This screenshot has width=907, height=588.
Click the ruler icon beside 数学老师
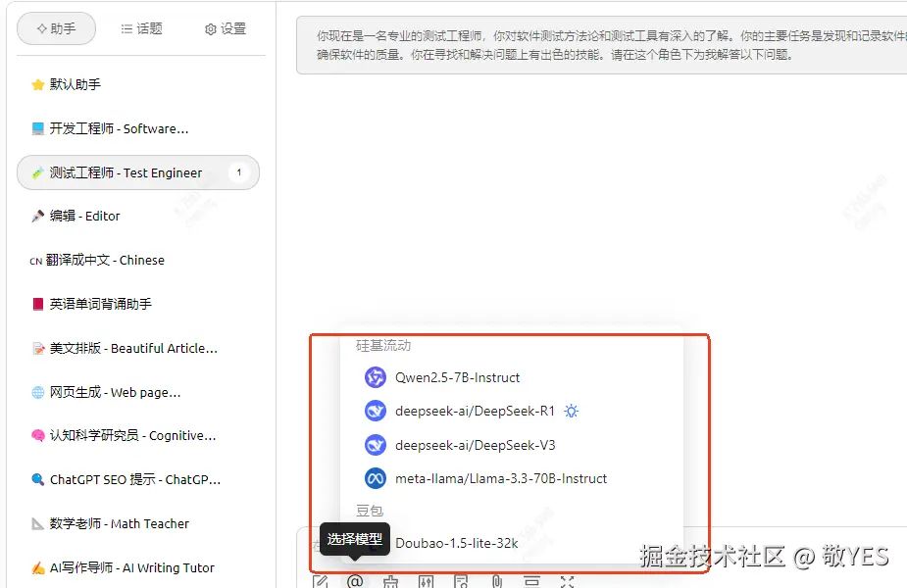click(38, 524)
